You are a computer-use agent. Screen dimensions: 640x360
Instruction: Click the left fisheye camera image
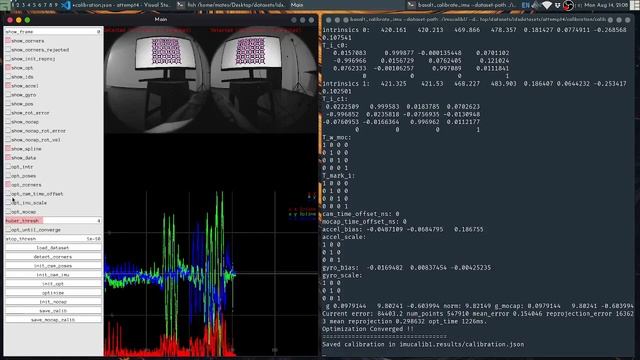(158, 80)
